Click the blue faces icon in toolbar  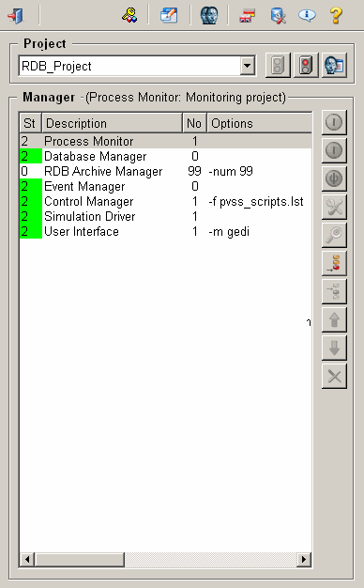click(x=209, y=16)
